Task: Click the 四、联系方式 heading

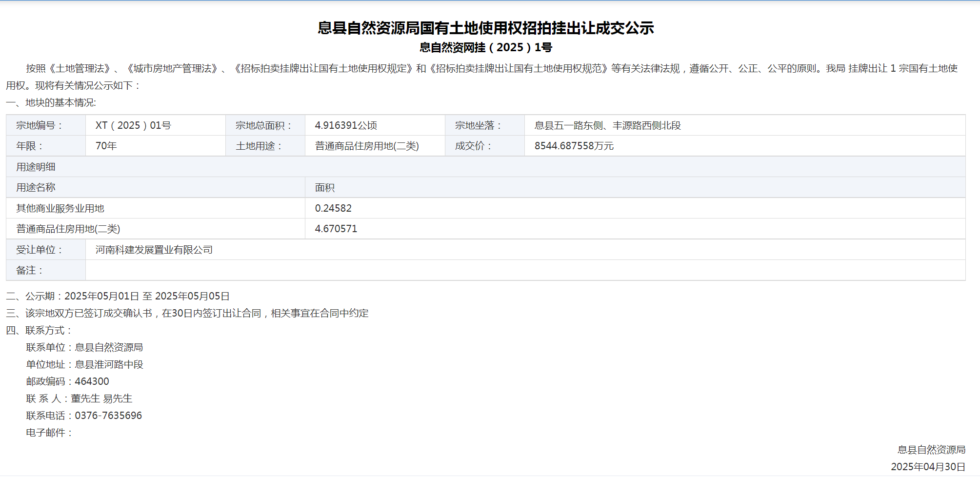Action: (x=39, y=330)
